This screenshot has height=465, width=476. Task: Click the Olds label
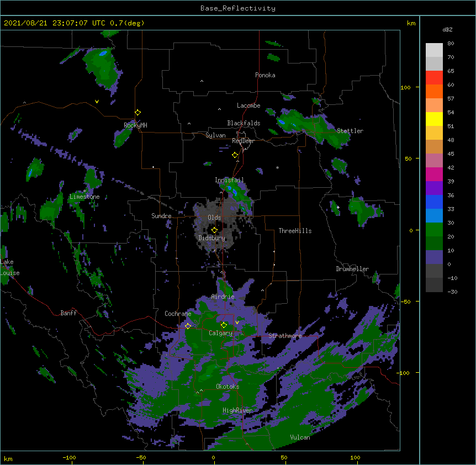[x=214, y=218]
